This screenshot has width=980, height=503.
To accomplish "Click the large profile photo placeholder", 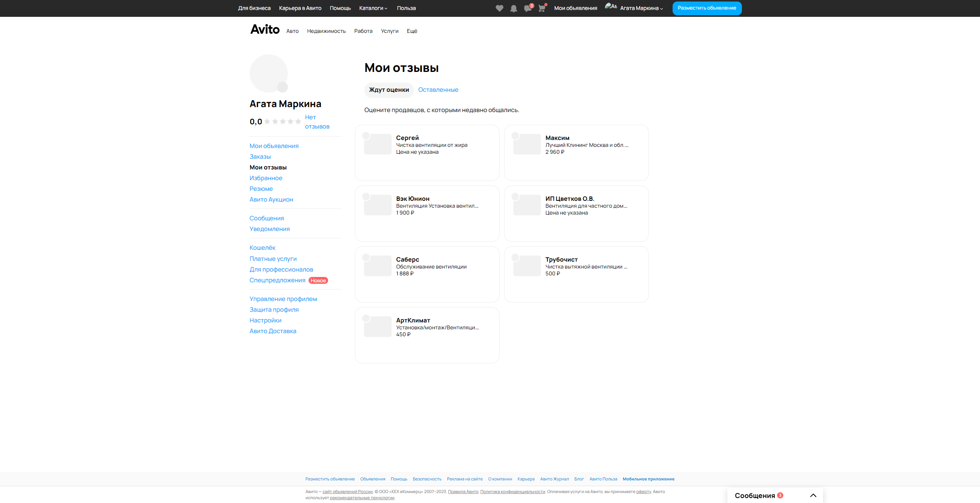I will click(x=269, y=73).
